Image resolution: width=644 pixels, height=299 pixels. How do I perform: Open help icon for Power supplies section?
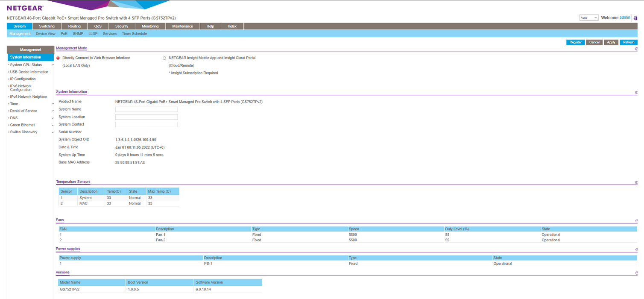click(x=636, y=250)
